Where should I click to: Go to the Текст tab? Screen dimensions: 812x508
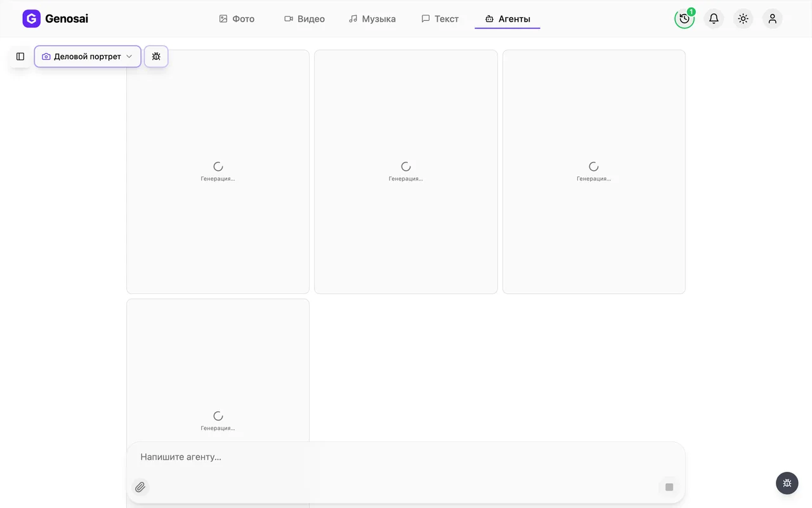coord(440,19)
